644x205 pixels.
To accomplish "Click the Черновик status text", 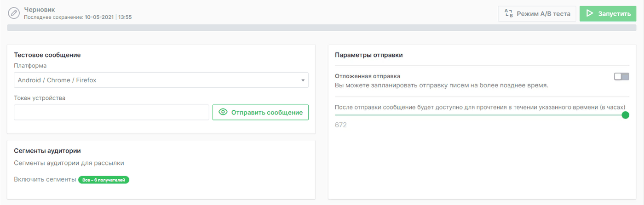I will point(39,9).
